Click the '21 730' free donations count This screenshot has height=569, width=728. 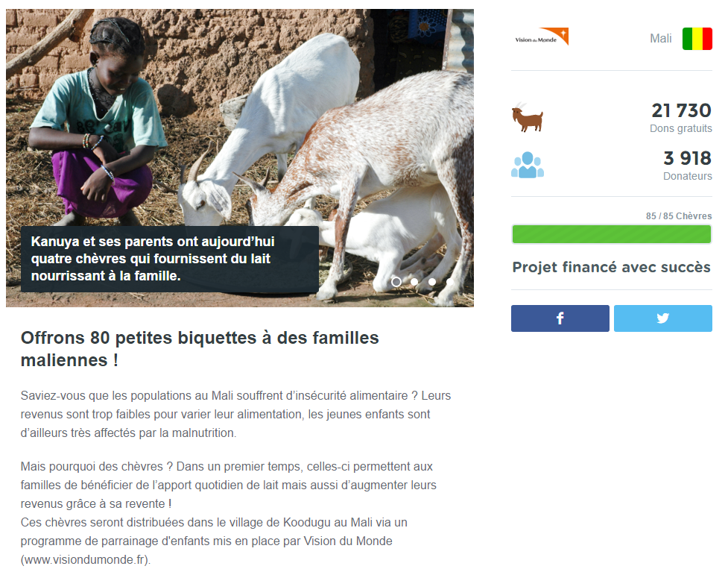[x=681, y=110]
